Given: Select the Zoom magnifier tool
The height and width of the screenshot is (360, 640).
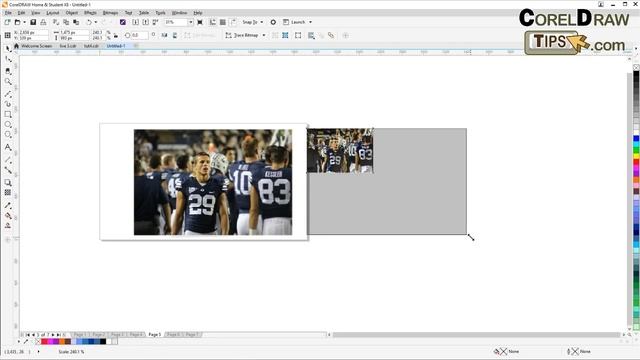Looking at the screenshot, I should pos(8,82).
